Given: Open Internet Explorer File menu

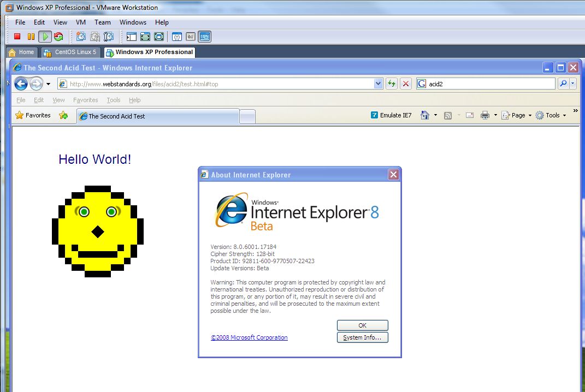Looking at the screenshot, I should (x=21, y=100).
